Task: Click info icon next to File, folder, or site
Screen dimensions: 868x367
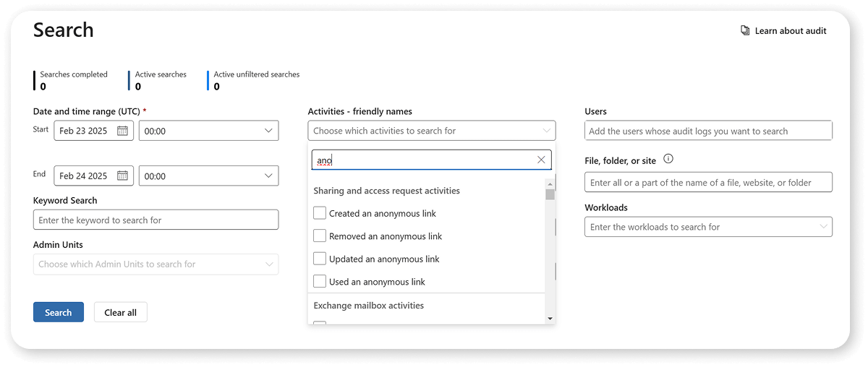Action: click(668, 160)
